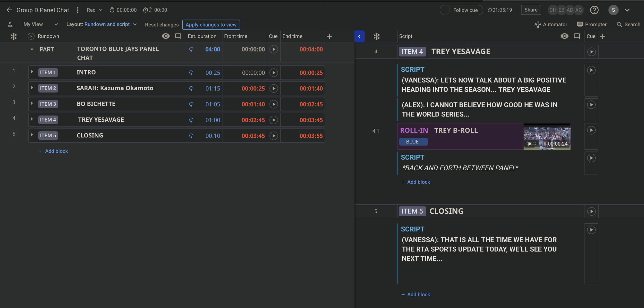Open the Automator tool

tap(551, 24)
